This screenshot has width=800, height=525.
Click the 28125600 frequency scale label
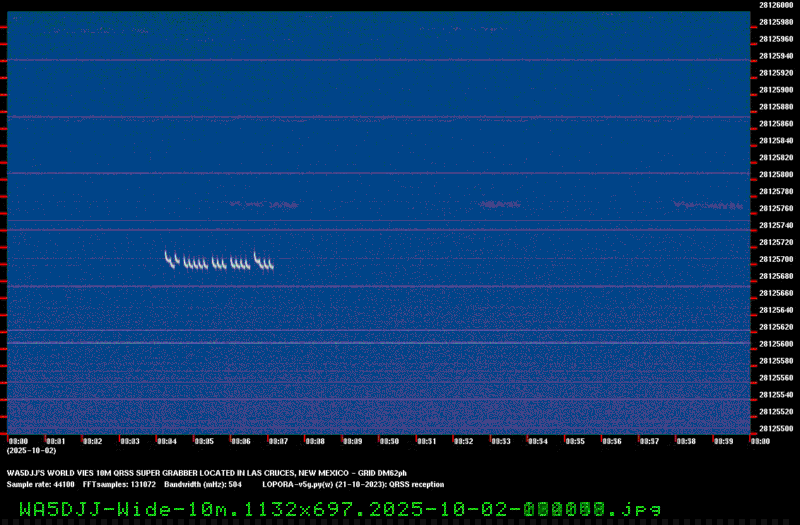click(776, 344)
